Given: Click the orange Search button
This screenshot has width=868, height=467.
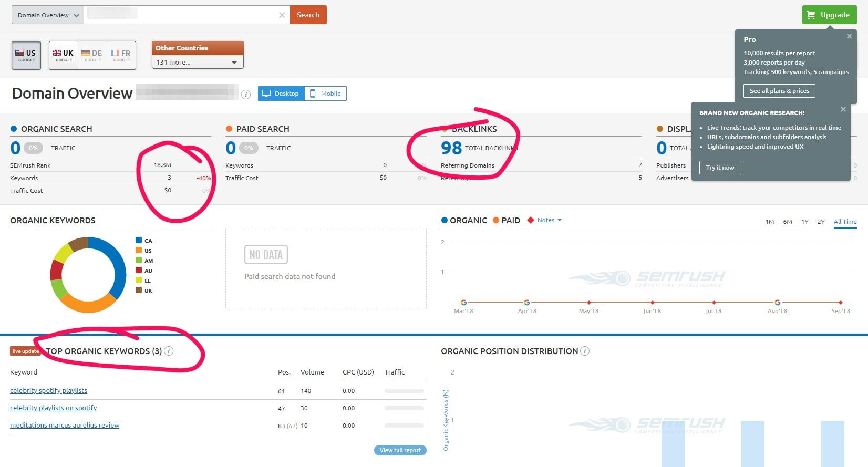Looking at the screenshot, I should [x=308, y=15].
